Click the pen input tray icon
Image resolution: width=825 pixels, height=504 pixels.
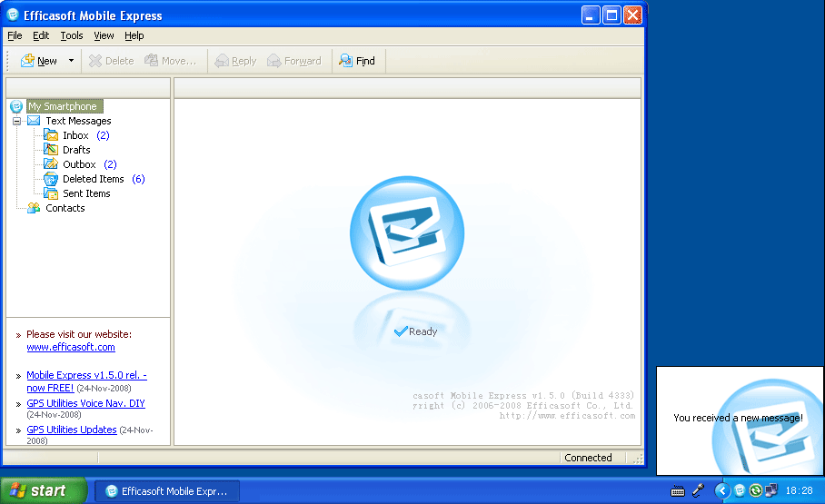point(698,491)
